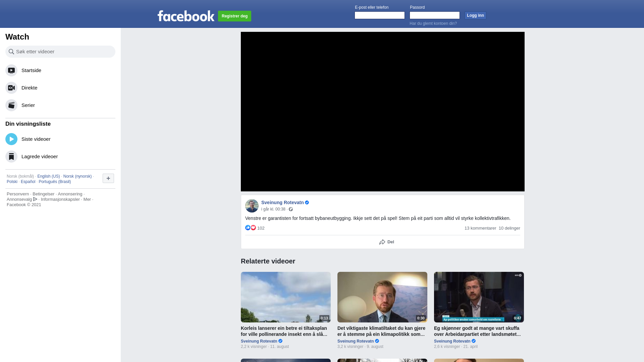The height and width of the screenshot is (362, 644).
Task: Click Har du glemt kontoen din link
Action: tap(433, 23)
